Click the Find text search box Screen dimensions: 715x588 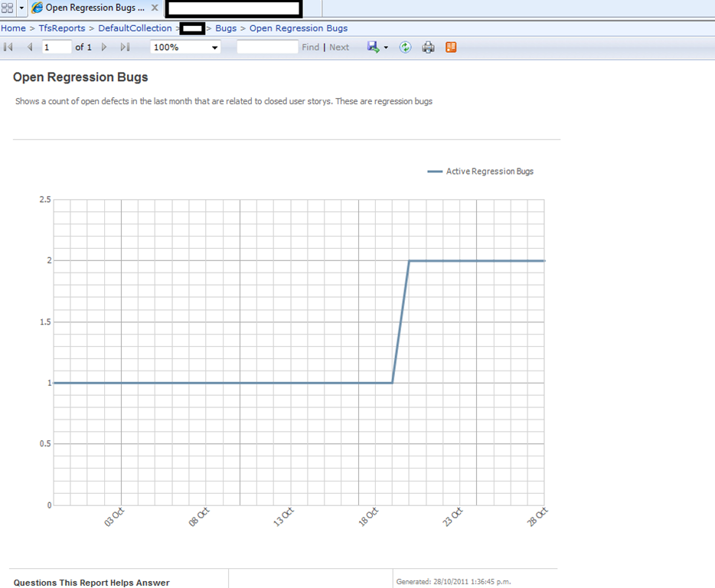click(267, 47)
